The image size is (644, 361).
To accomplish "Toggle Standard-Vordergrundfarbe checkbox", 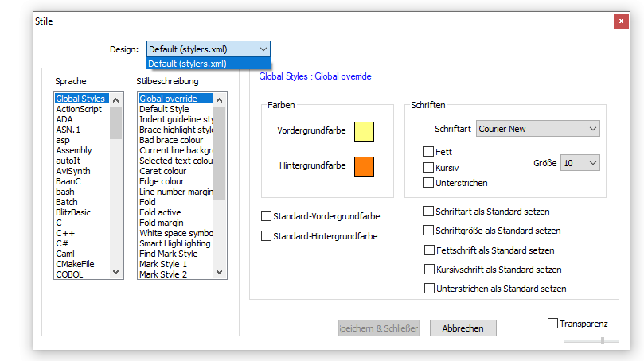I will tap(266, 215).
